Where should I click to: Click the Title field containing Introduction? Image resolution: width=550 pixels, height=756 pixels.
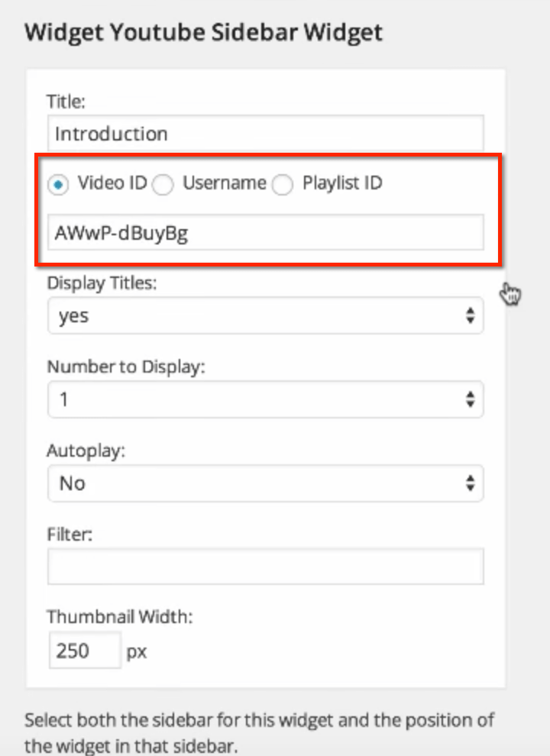pos(265,133)
